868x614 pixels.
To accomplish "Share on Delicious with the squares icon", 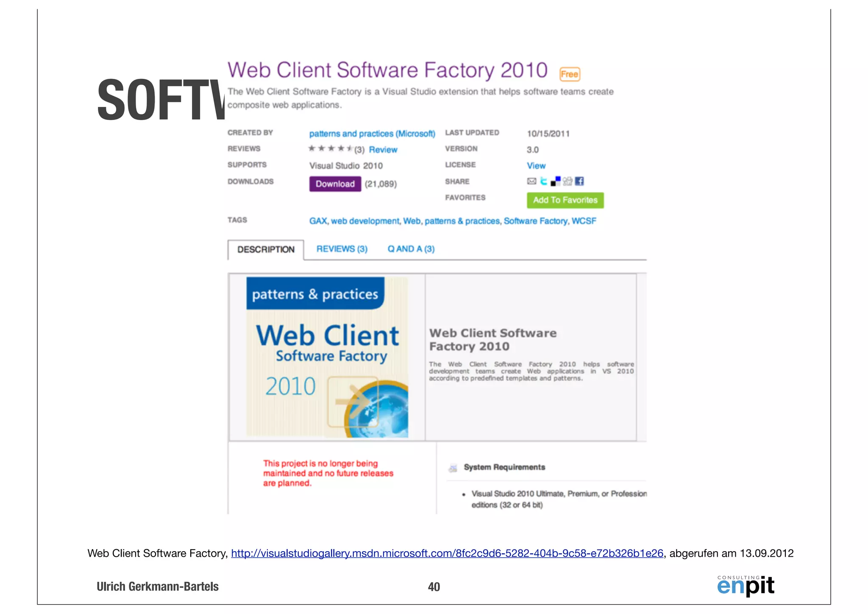I will (556, 181).
